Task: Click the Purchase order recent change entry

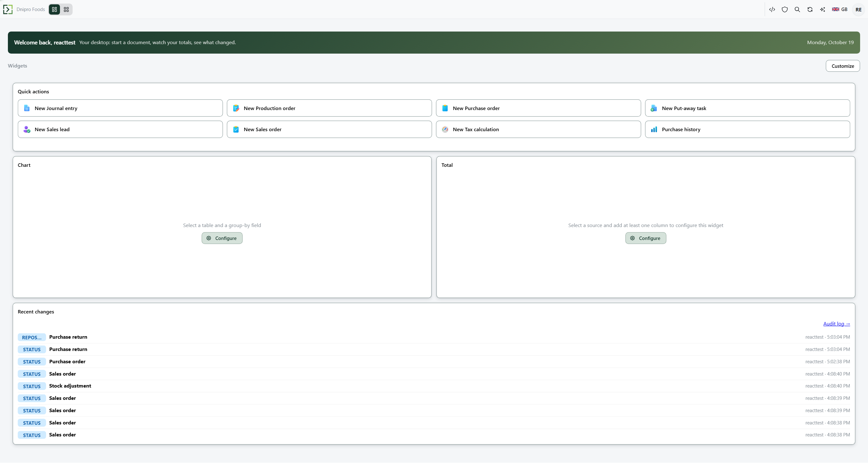Action: click(x=68, y=362)
